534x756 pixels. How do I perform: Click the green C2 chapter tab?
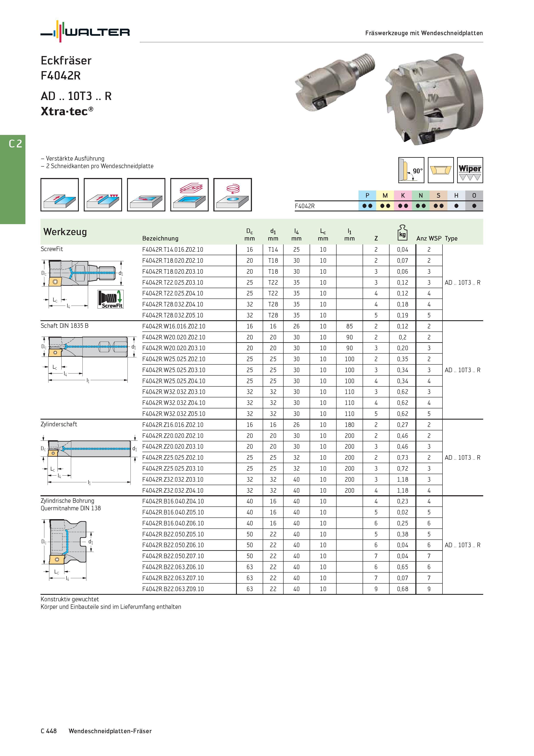click(x=12, y=180)
